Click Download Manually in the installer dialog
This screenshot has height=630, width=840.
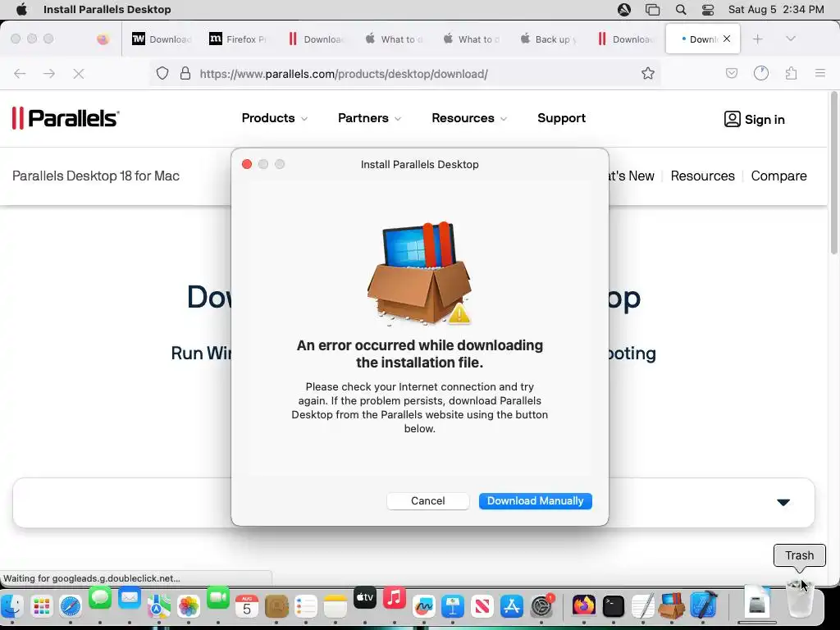coord(535,501)
